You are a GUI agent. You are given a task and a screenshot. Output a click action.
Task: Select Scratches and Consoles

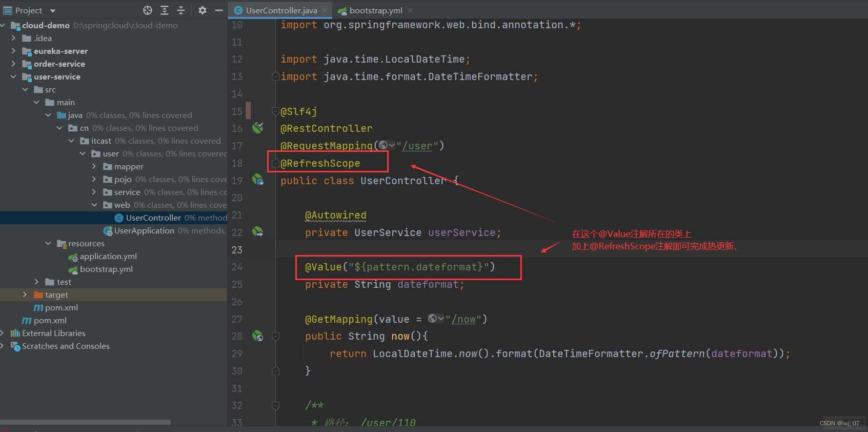(x=66, y=346)
